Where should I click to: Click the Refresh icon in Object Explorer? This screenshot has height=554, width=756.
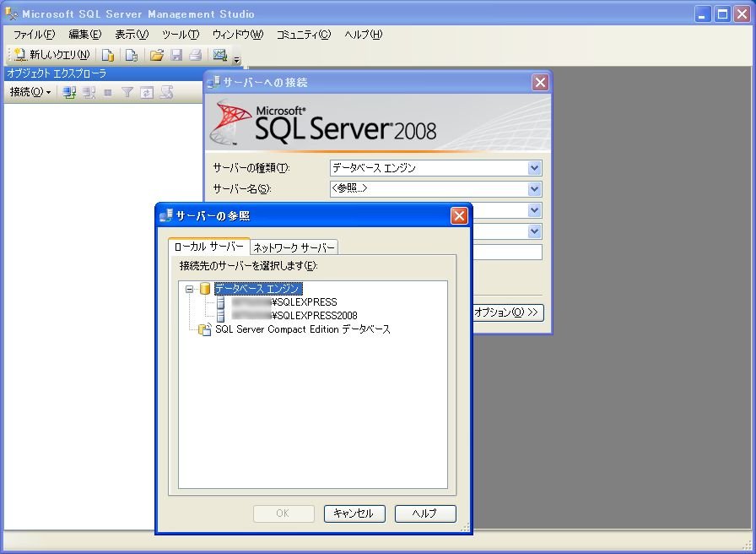[147, 92]
